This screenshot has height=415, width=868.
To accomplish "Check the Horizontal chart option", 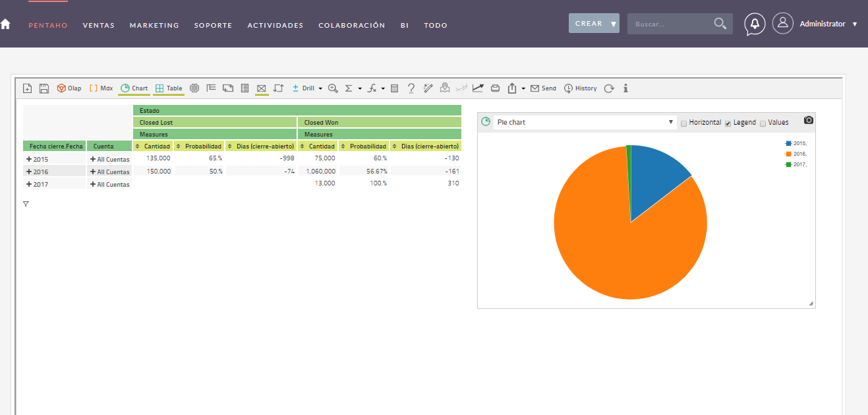I will 683,122.
